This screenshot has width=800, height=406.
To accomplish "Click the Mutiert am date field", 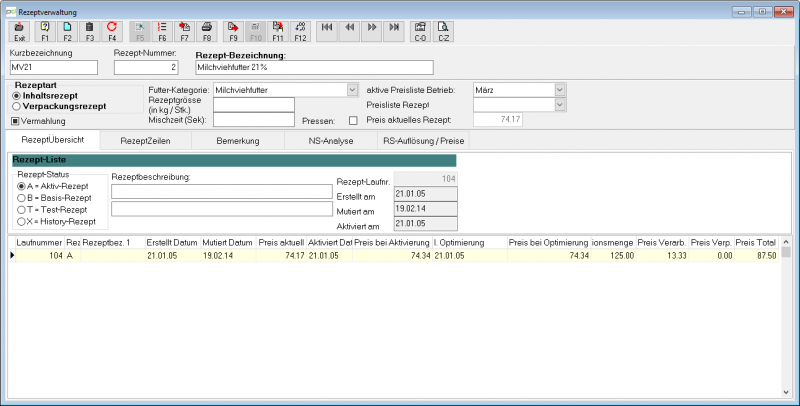I will tap(426, 209).
